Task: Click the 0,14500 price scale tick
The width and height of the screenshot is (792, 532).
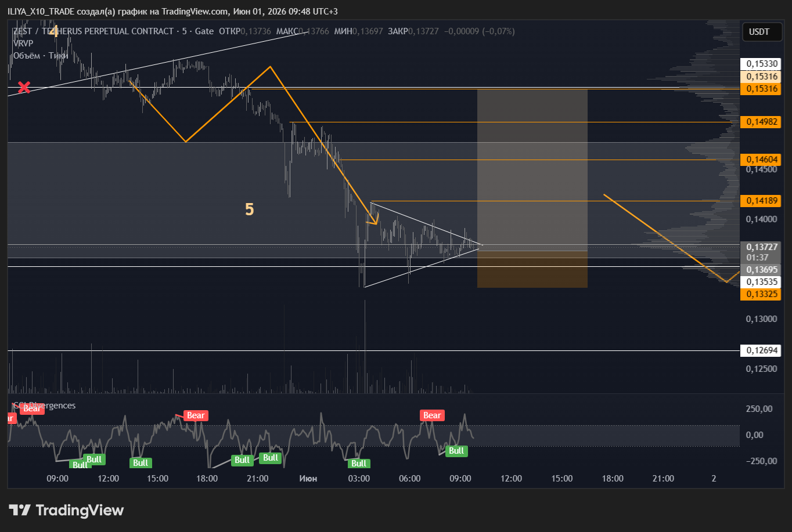Action: (760, 169)
